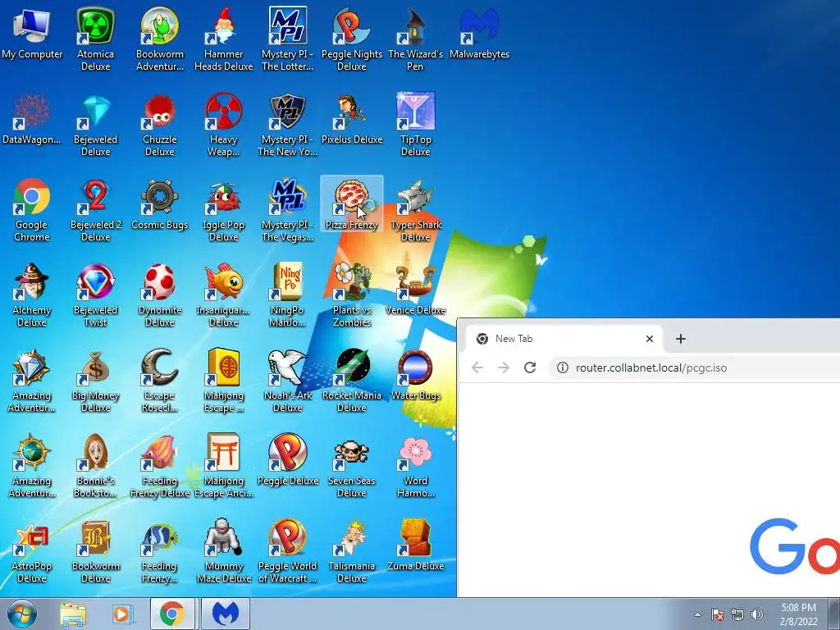The image size is (840, 630).
Task: Close the New Tab in Chrome
Action: click(x=650, y=339)
